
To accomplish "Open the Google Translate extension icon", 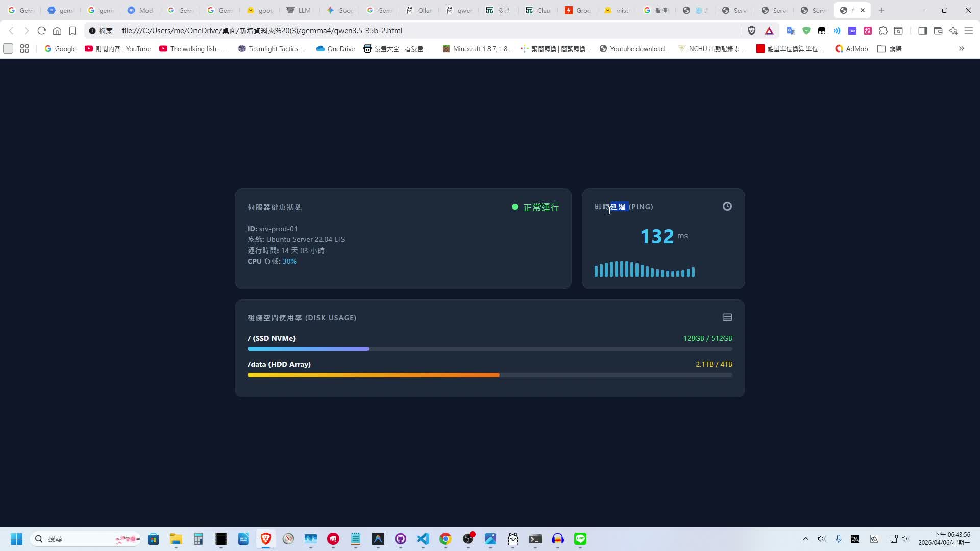I will tap(791, 31).
